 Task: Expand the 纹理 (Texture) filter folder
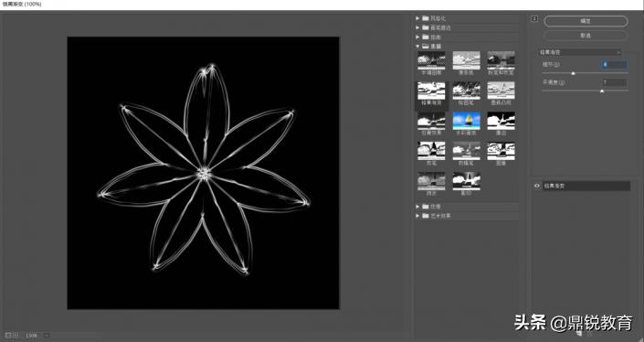(417, 207)
